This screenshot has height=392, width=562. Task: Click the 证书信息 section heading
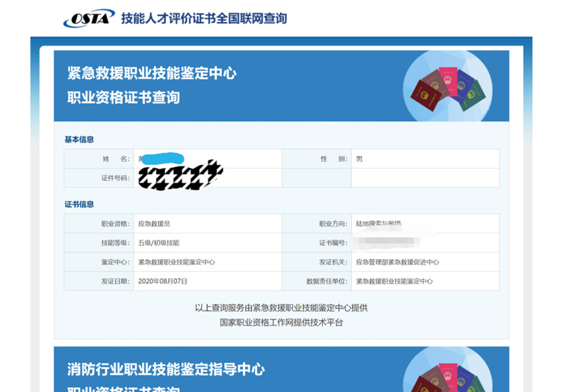(x=79, y=205)
